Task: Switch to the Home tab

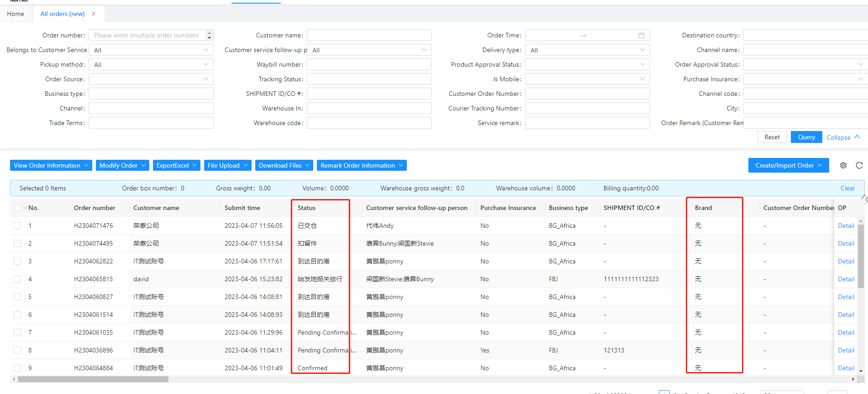Action: click(x=16, y=14)
